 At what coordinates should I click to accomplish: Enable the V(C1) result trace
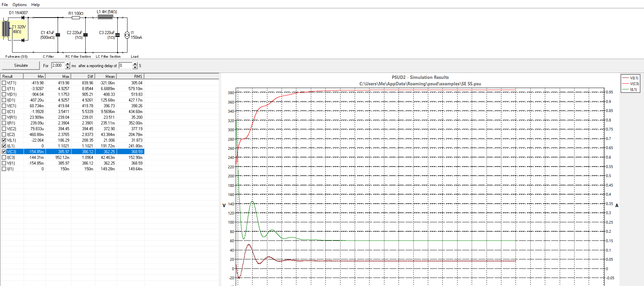[x=4, y=106]
